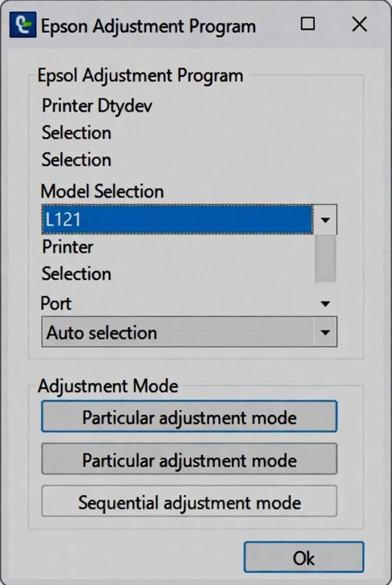Click the Epson app icon in title bar
This screenshot has width=392, height=585.
23,25
